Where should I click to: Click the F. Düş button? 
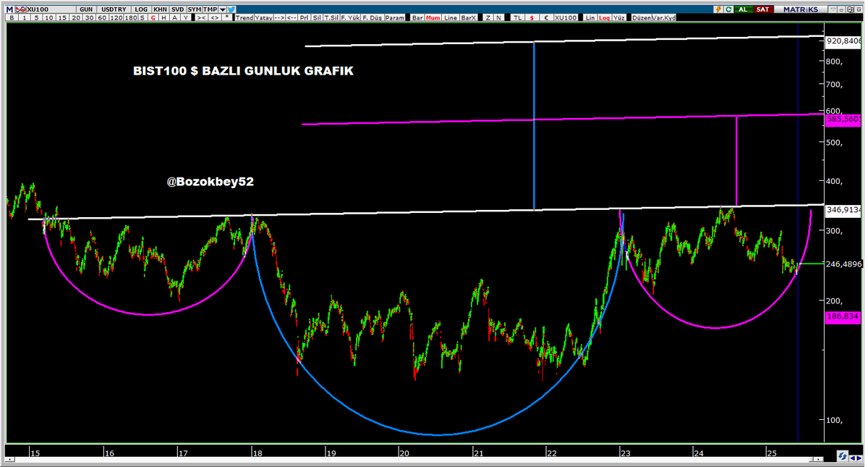(x=373, y=17)
